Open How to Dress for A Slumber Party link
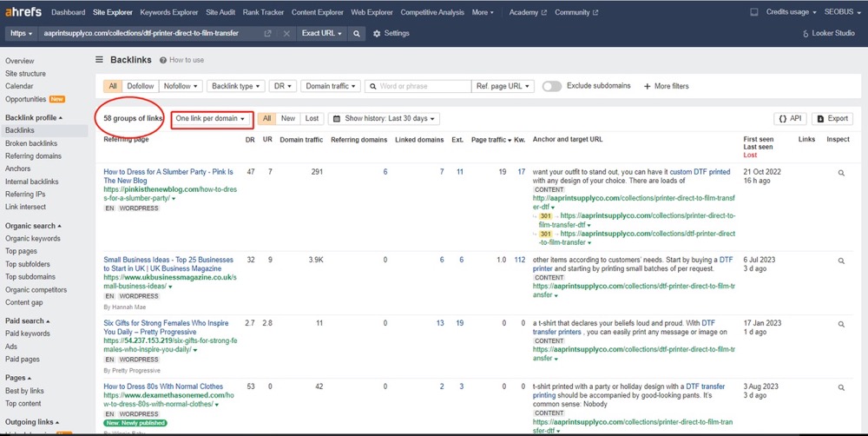 168,176
